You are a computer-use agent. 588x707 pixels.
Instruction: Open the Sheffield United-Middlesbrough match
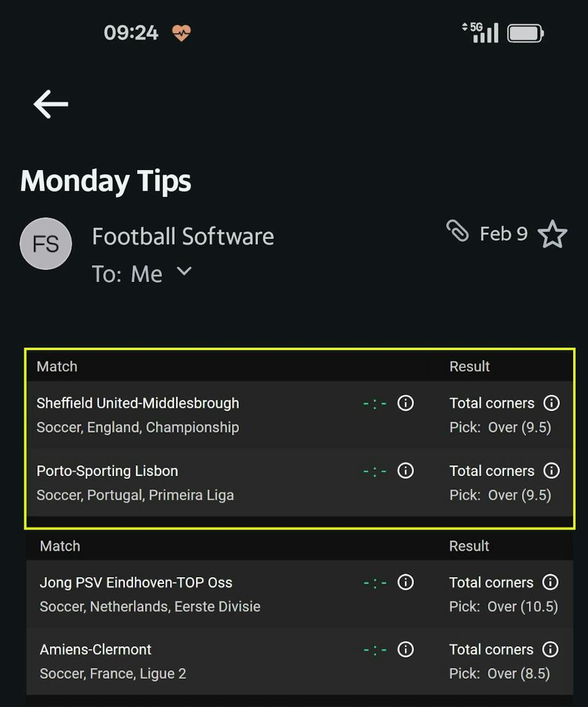138,403
